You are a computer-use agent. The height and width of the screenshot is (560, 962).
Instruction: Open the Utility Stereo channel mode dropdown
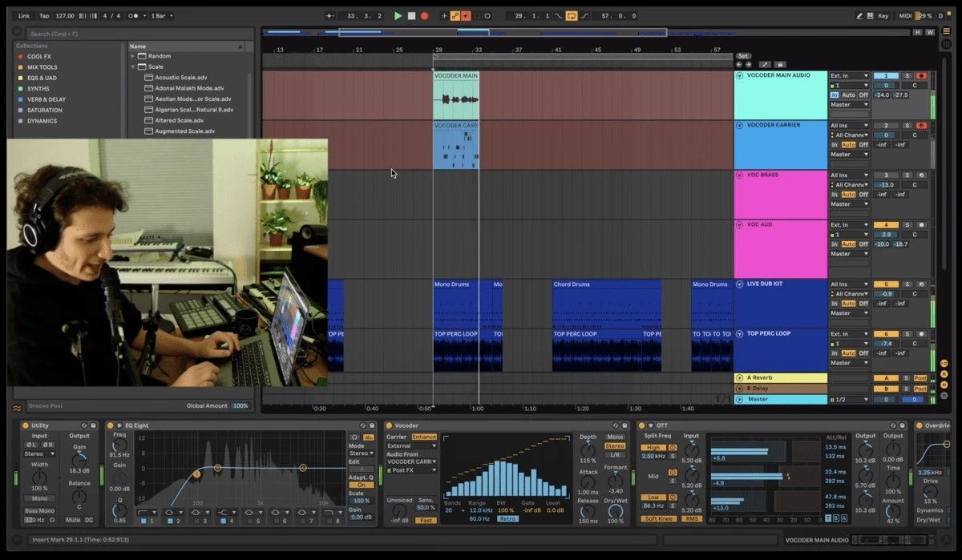(x=39, y=453)
